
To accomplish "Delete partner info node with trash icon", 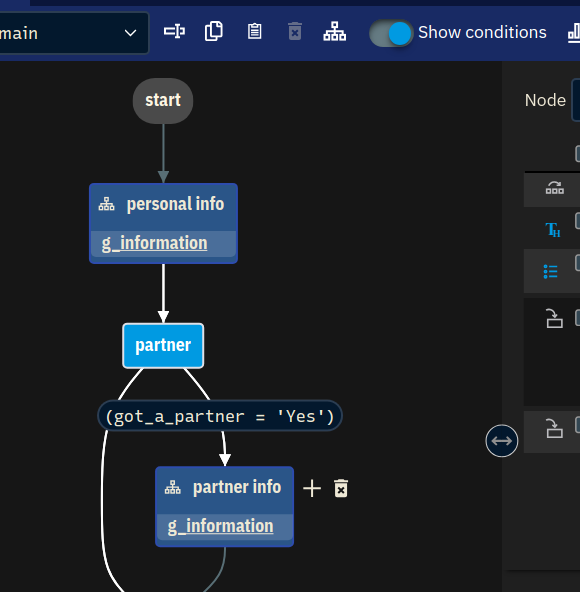I will pos(341,489).
